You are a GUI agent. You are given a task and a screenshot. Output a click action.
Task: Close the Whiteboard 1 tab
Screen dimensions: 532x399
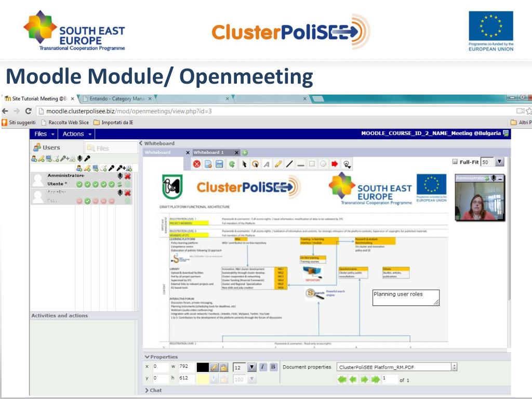coord(236,153)
